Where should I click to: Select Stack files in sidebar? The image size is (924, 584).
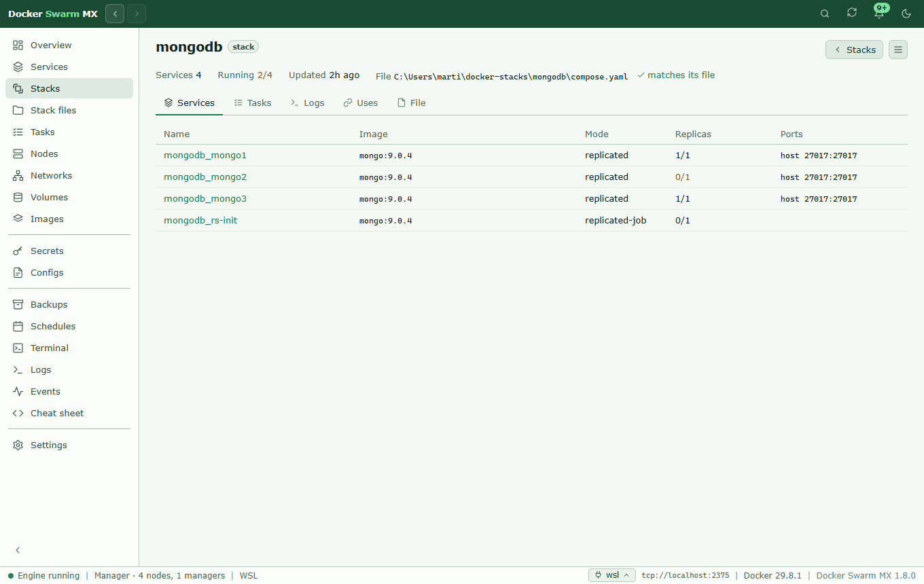coord(69,110)
